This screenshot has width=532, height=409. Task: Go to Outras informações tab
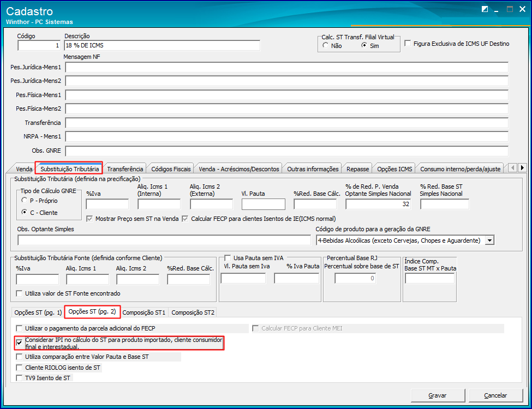coord(313,169)
